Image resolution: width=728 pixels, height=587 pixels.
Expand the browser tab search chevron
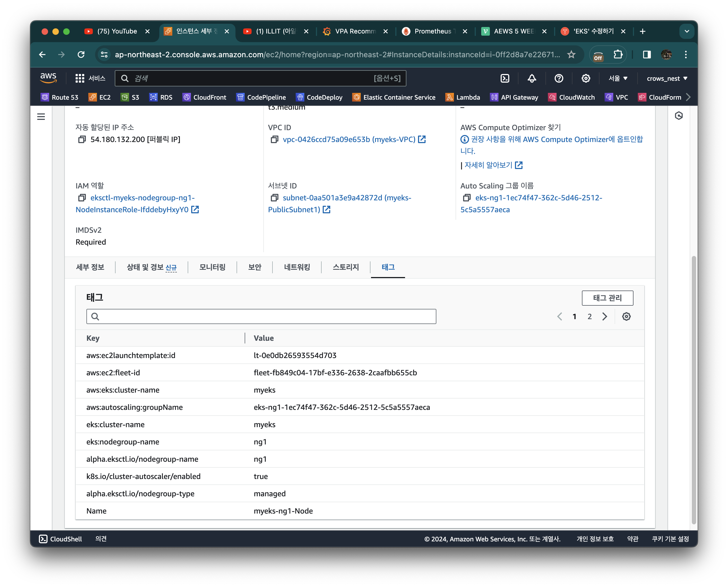686,31
